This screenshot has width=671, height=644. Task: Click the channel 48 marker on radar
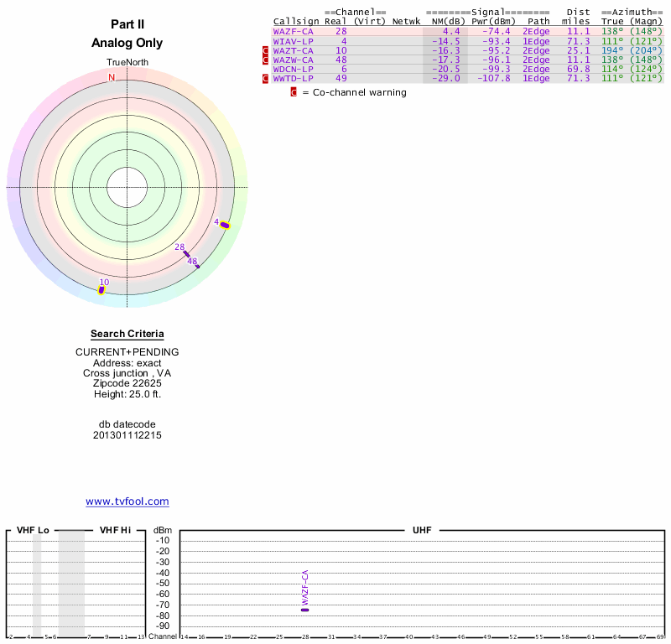tap(196, 265)
